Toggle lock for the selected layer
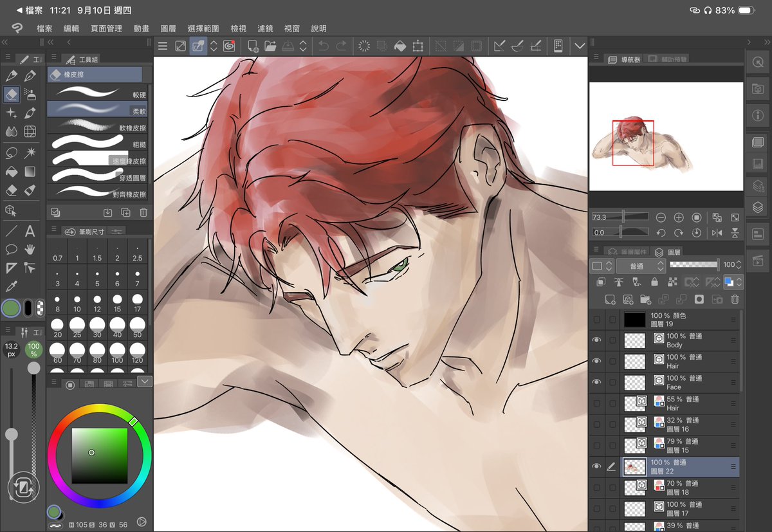The image size is (772, 532). pos(654,282)
